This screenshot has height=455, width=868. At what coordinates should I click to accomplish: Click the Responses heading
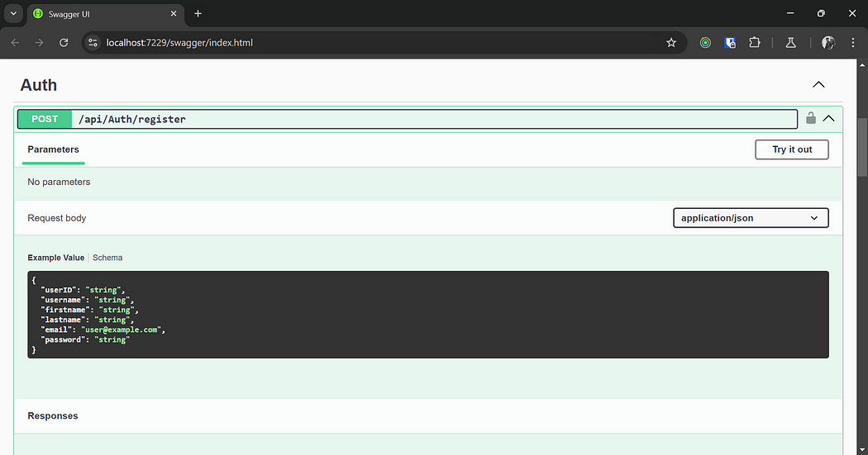[x=53, y=415]
